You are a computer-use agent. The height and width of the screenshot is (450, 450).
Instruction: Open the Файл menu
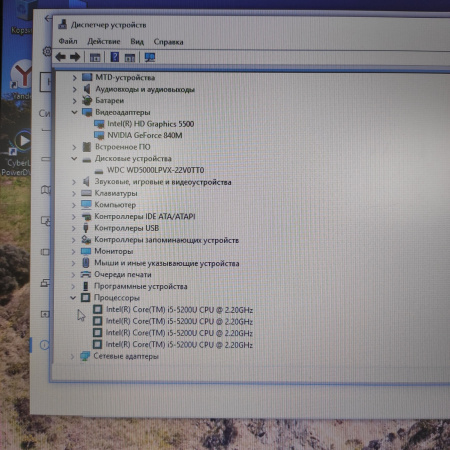(68, 41)
